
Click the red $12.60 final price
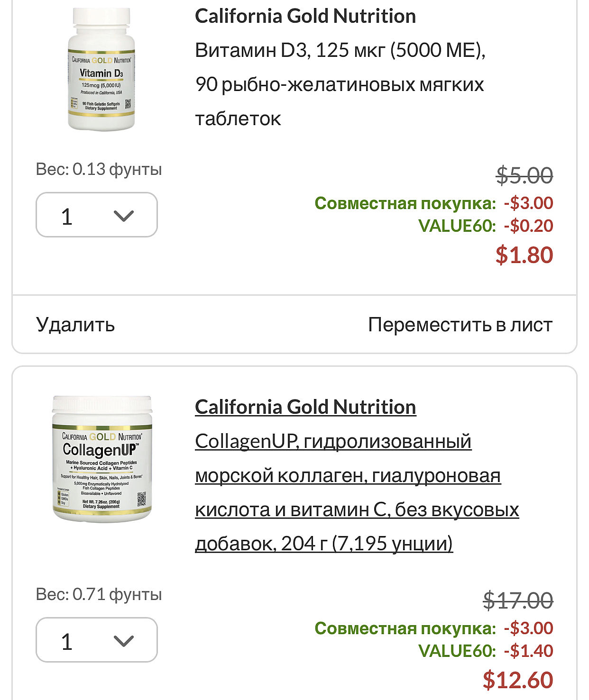click(518, 680)
